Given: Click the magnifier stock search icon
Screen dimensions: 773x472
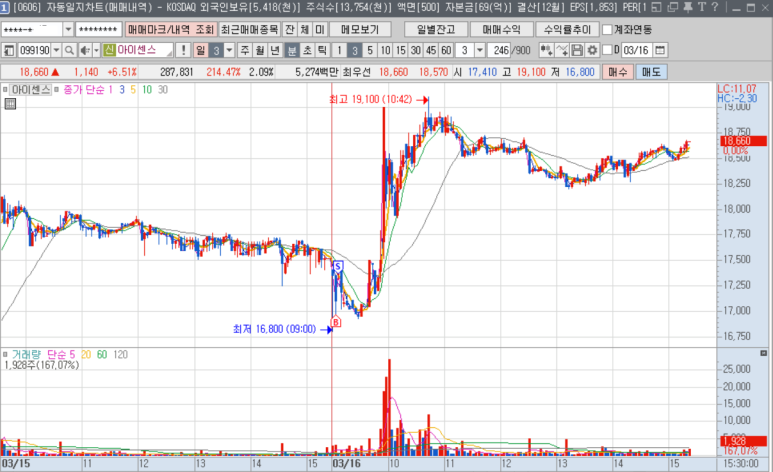Looking at the screenshot, I should [x=70, y=50].
